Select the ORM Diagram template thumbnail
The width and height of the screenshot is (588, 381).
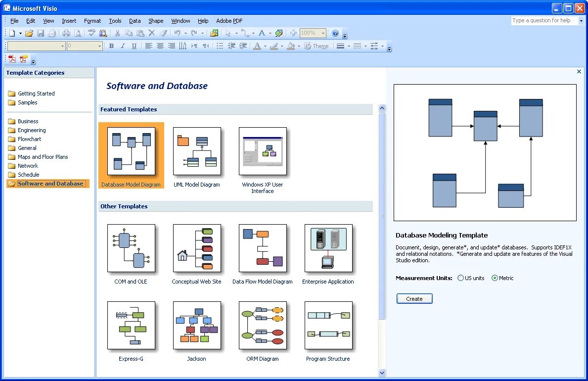(x=263, y=326)
